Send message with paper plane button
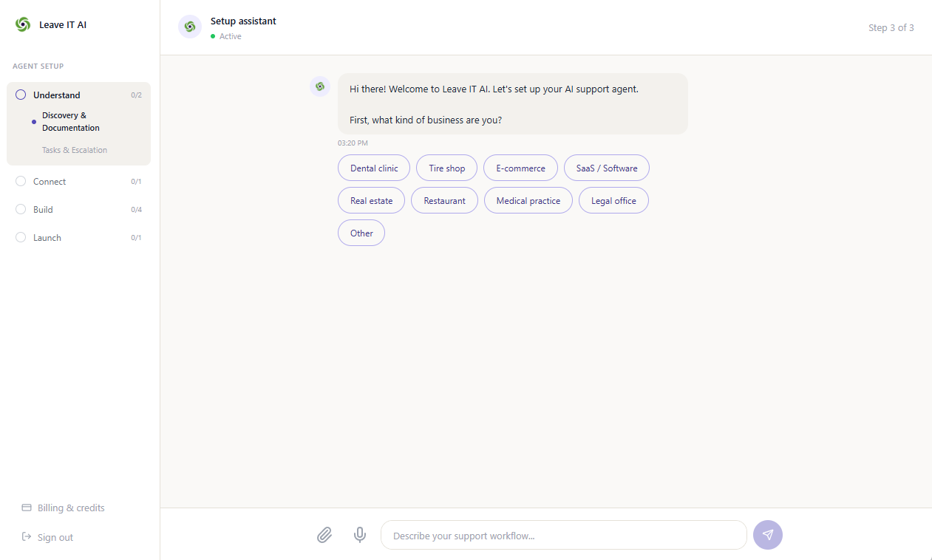Screen dimensions: 932x560 [768, 535]
